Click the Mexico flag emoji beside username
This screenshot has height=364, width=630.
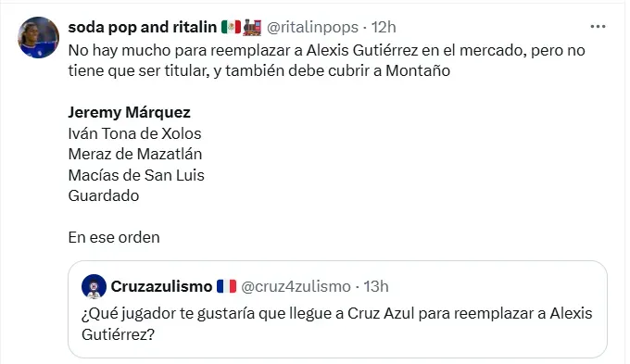[x=231, y=27]
